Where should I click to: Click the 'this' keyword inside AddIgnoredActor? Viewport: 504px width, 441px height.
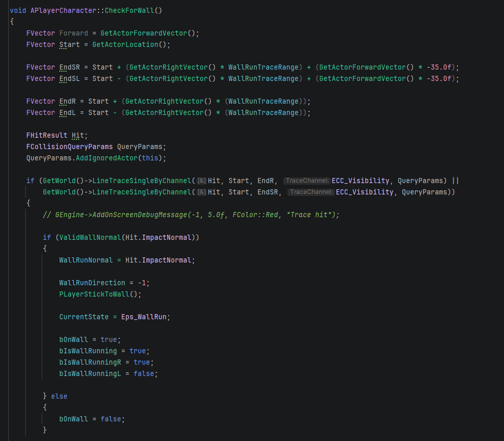[150, 158]
